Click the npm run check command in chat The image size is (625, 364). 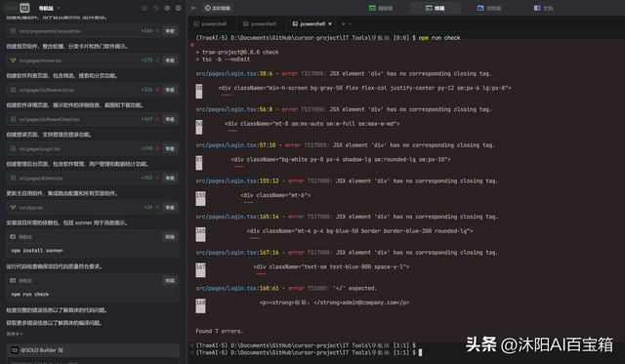pyautogui.click(x=30, y=295)
